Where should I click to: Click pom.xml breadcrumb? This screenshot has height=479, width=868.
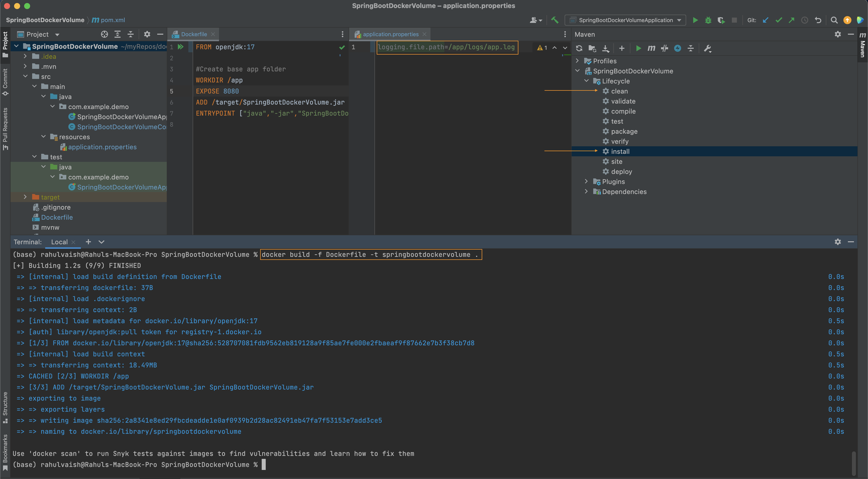[x=108, y=20]
